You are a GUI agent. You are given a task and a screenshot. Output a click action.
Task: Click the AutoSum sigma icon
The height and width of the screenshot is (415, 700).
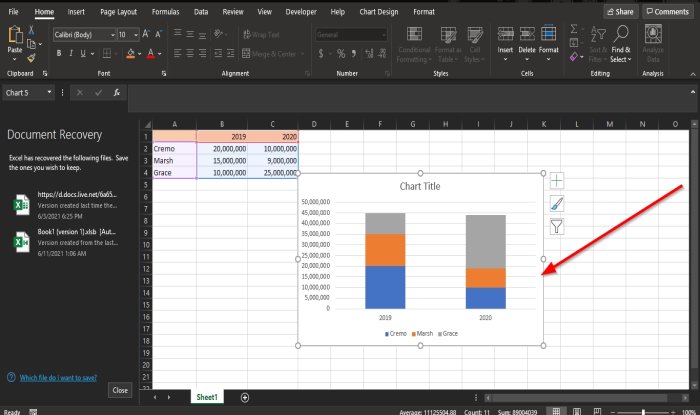574,29
